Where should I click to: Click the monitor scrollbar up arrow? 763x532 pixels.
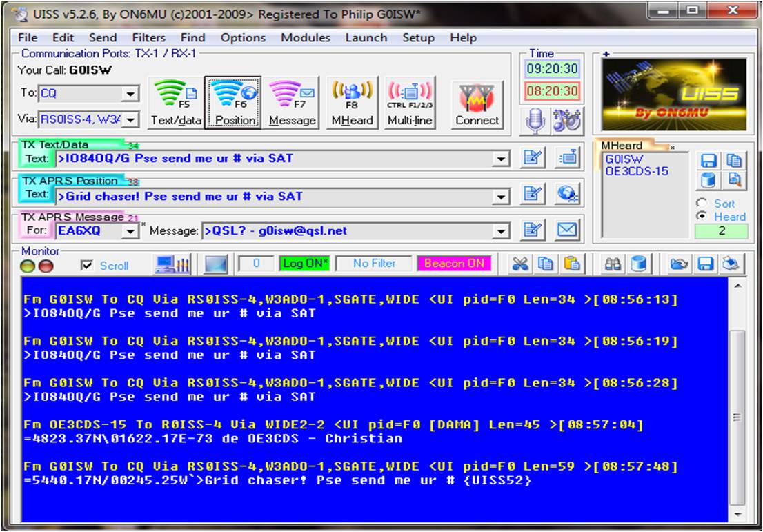[737, 286]
